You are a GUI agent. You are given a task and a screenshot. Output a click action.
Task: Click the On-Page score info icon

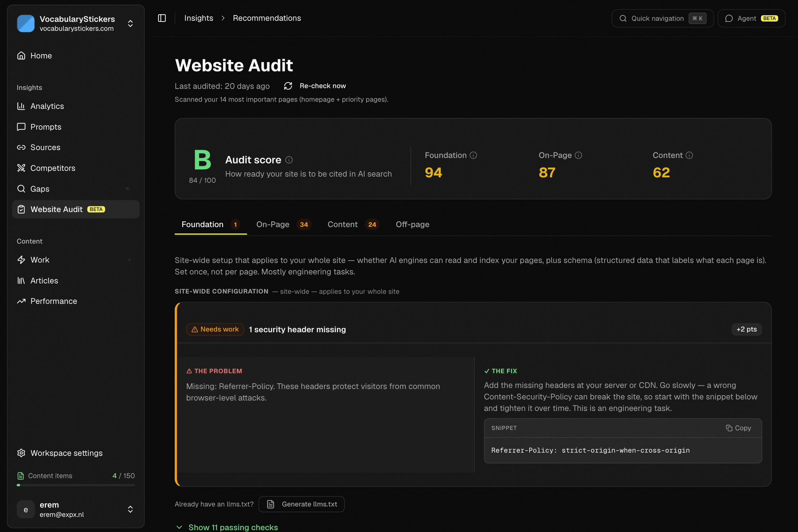[578, 155]
